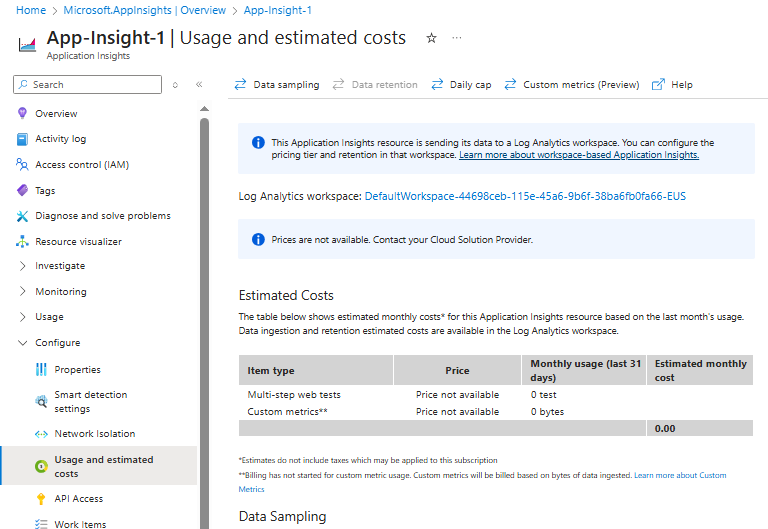Click the Properties bars icon

click(x=41, y=369)
